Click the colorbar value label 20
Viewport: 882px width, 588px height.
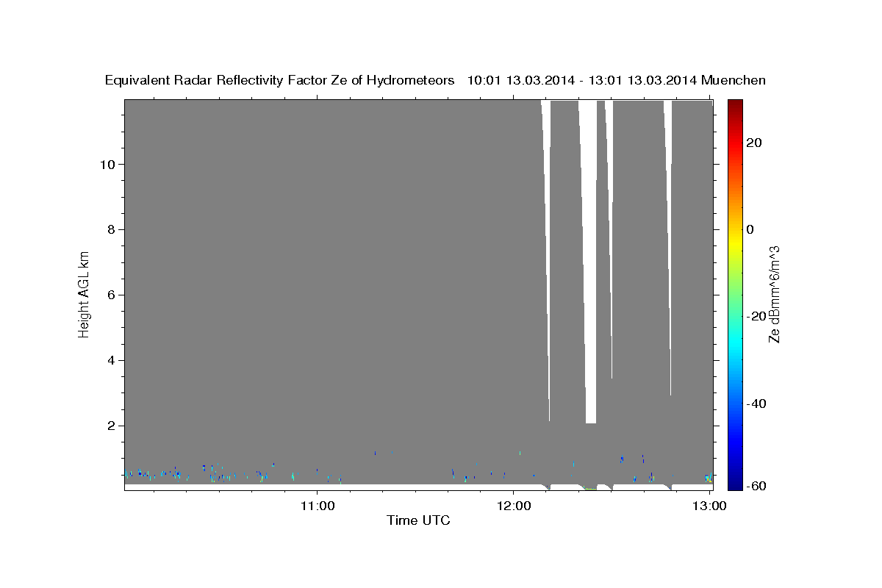pyautogui.click(x=755, y=143)
